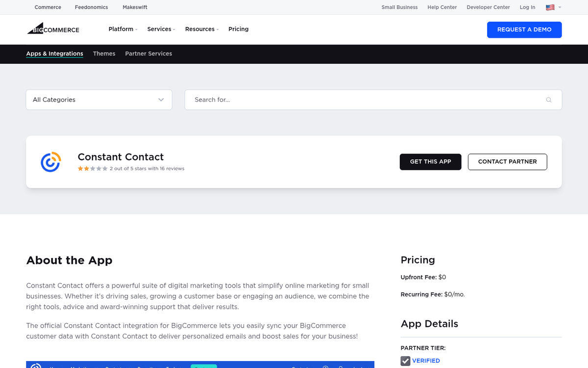Switch to the Themes tab

104,53
